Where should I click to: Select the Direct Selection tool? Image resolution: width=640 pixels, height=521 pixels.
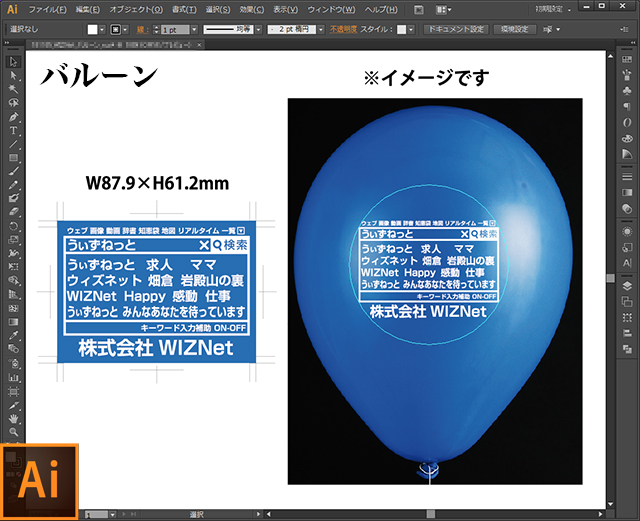(x=13, y=76)
